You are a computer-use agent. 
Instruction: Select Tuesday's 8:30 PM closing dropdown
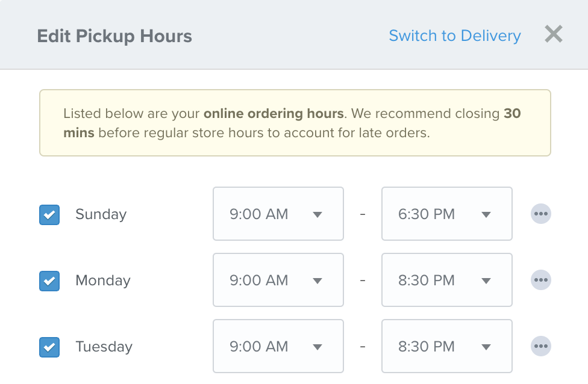[447, 346]
